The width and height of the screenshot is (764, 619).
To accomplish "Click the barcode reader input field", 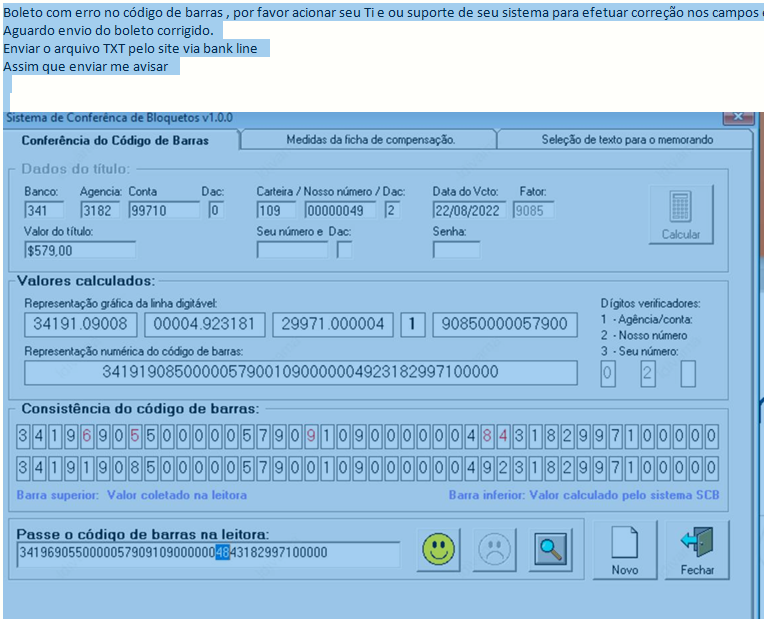I will pyautogui.click(x=208, y=554).
